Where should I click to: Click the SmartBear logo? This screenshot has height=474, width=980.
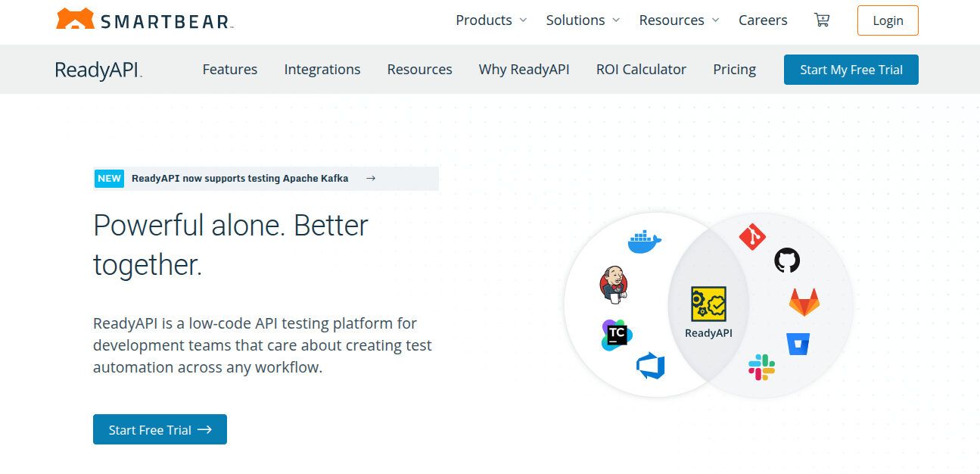145,20
